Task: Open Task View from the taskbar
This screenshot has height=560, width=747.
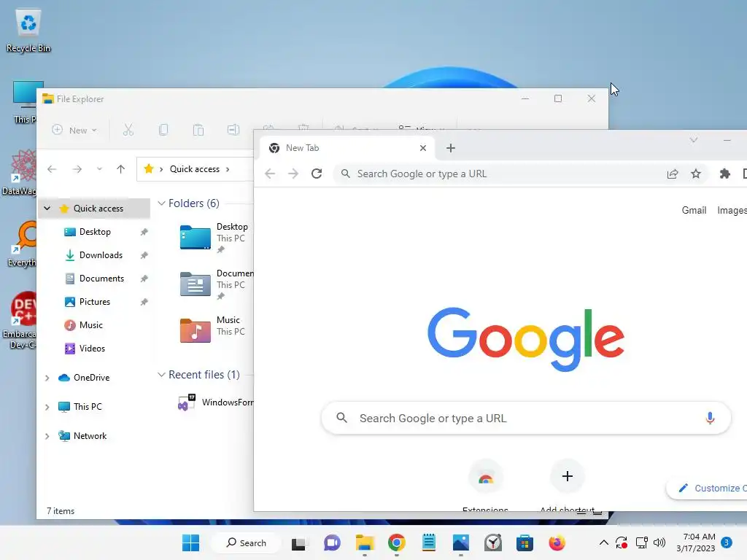Action: pos(298,542)
